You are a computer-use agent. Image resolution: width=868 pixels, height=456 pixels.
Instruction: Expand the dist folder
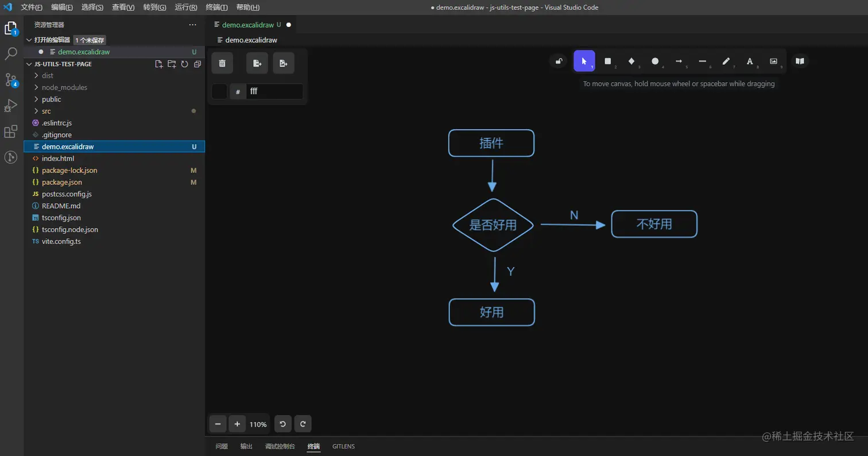114,75
